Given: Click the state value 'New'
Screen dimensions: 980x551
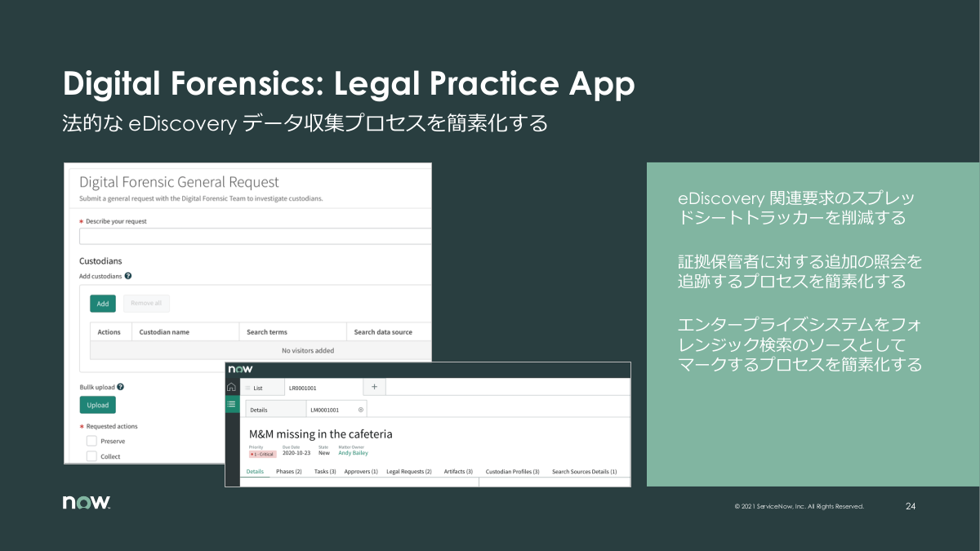Looking at the screenshot, I should point(324,453).
